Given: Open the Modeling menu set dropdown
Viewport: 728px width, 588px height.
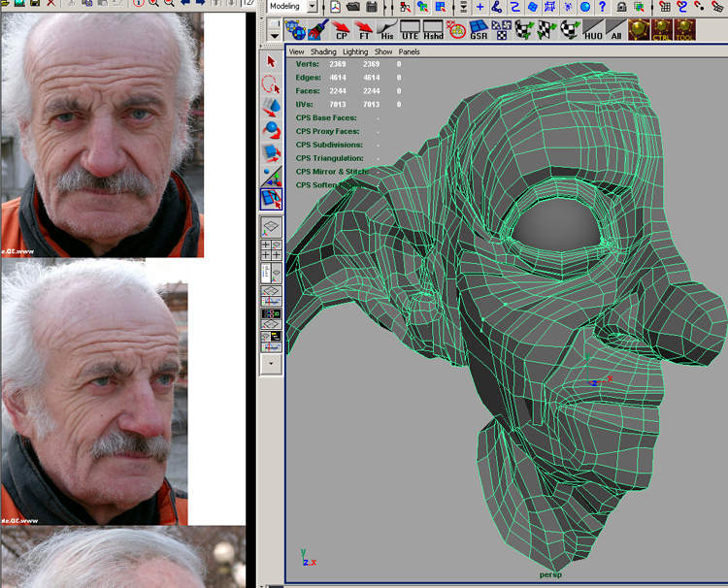Looking at the screenshot, I should click(312, 7).
